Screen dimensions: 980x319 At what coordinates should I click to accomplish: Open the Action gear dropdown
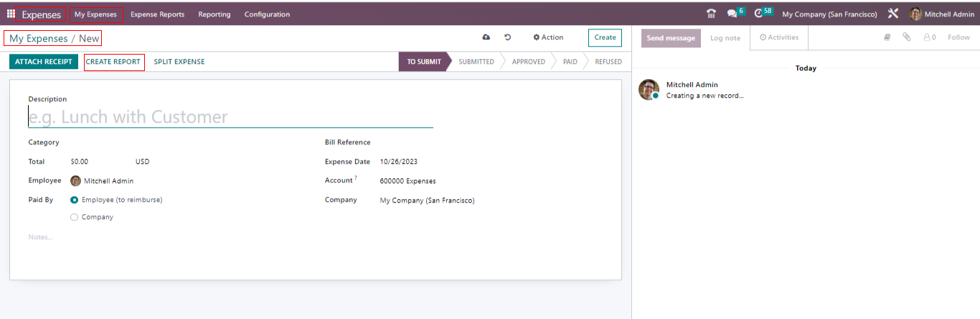548,37
